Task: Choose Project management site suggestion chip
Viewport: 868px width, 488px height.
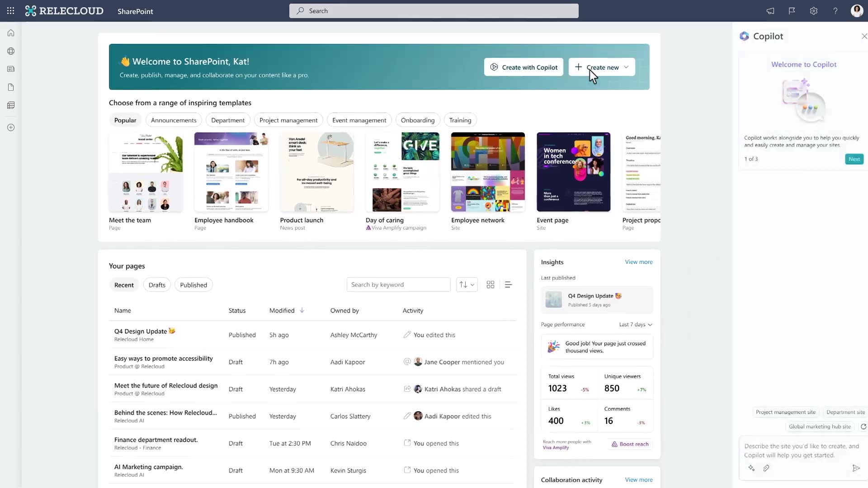Action: [786, 412]
